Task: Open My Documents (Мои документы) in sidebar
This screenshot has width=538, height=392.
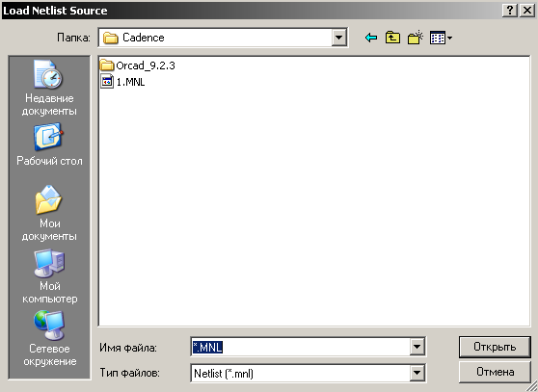Action: [49, 213]
